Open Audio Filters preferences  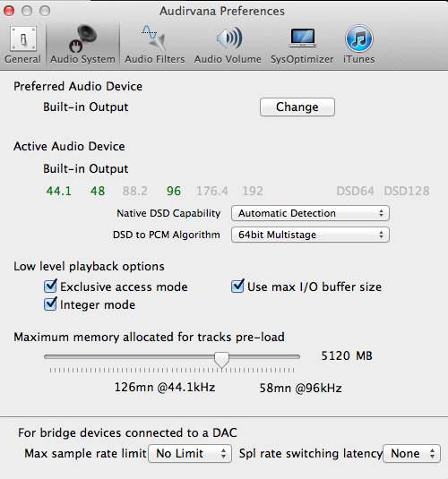point(155,45)
